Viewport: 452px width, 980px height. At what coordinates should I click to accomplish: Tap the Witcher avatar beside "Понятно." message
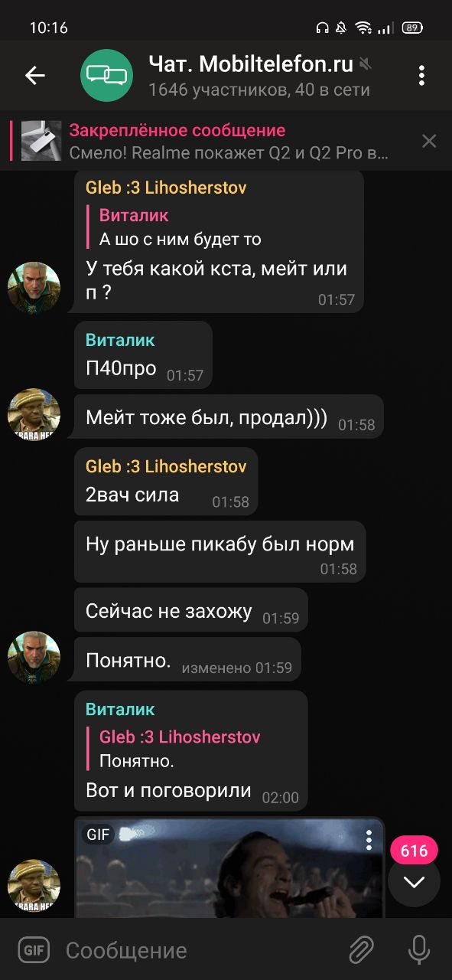click(x=34, y=657)
